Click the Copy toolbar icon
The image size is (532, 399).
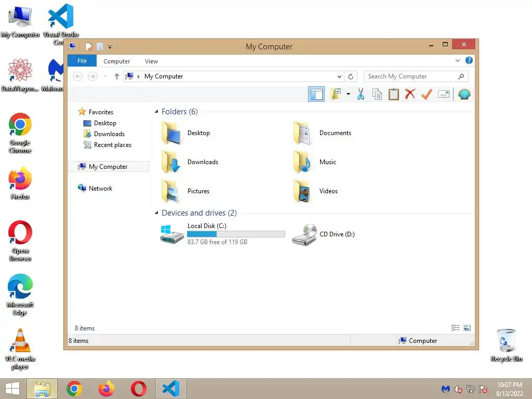click(x=377, y=94)
